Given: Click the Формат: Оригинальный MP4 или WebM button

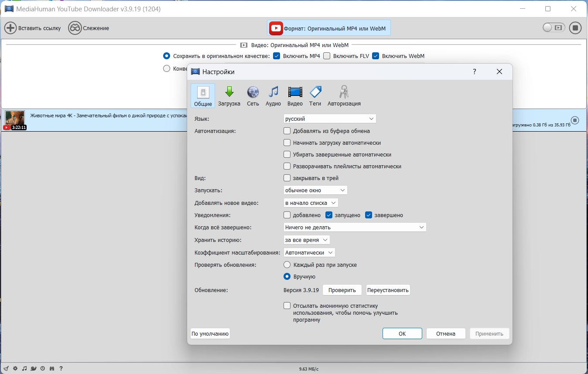Looking at the screenshot, I should point(329,28).
